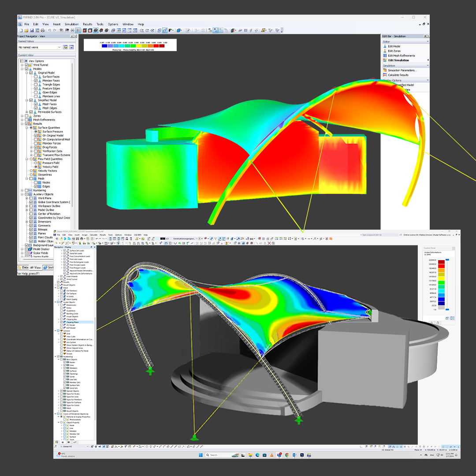
Task: Switch to the View tab at navigator bottom
Action: coord(36,268)
